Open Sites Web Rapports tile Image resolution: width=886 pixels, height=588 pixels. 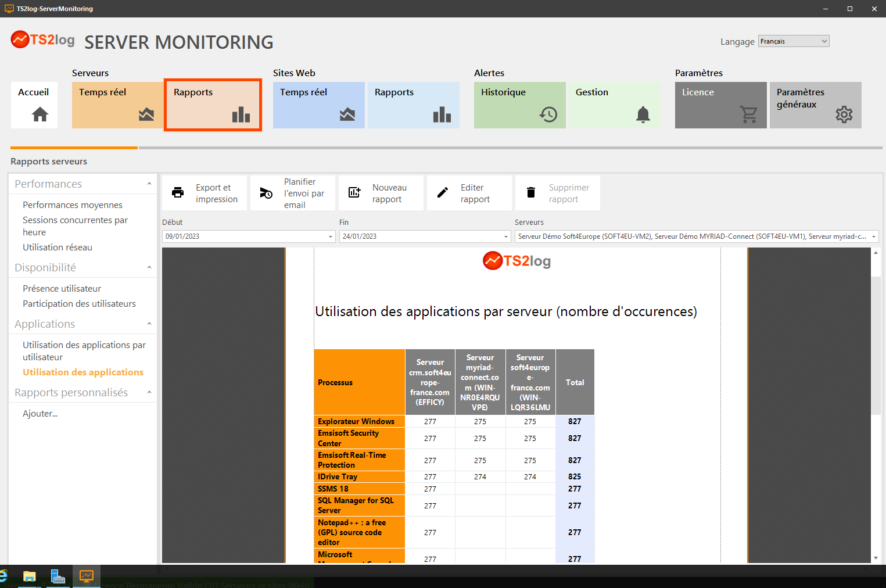tap(414, 105)
